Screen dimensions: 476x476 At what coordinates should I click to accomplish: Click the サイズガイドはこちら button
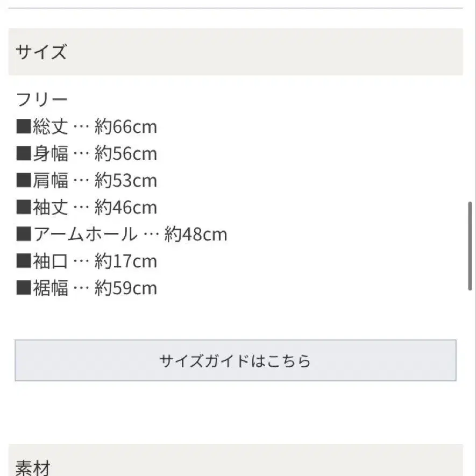tap(235, 360)
